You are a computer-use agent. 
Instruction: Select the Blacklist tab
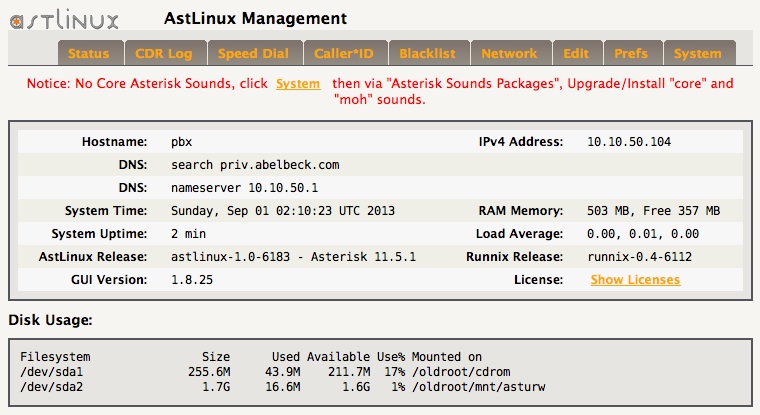pos(428,53)
